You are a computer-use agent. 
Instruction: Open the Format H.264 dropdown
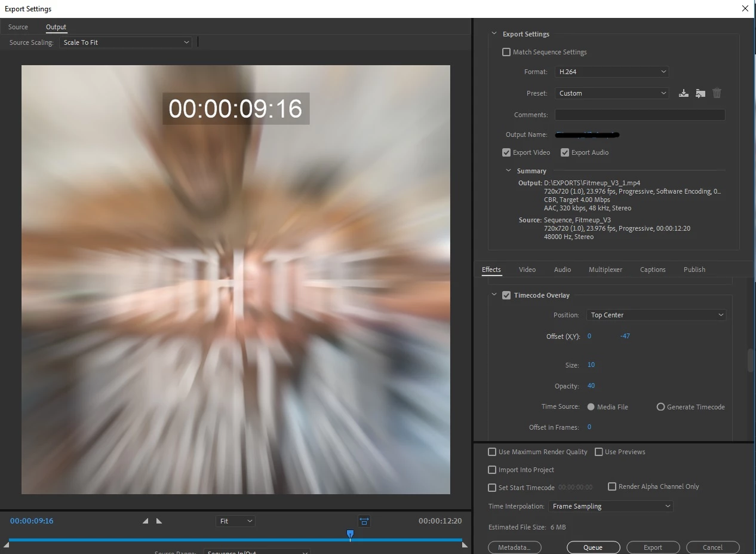pyautogui.click(x=611, y=72)
